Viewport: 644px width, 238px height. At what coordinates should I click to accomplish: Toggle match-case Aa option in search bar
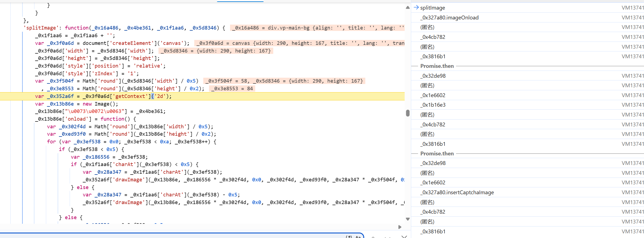tap(358, 237)
